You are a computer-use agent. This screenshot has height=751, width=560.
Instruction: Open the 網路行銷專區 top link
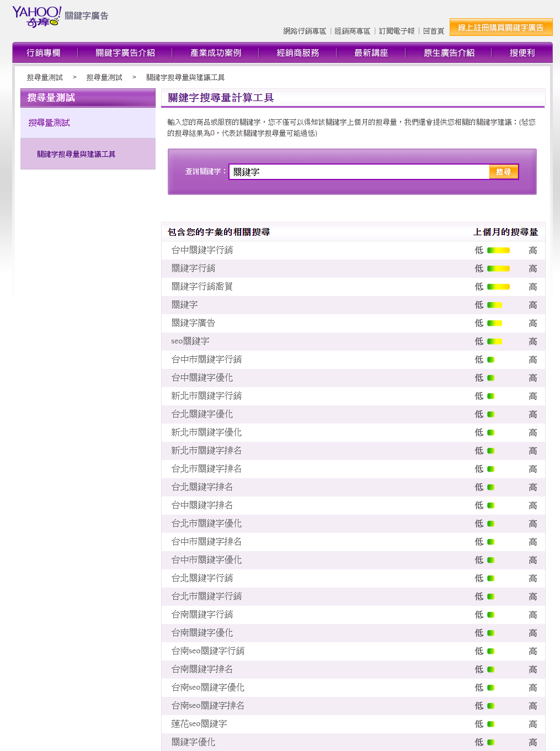(x=305, y=31)
